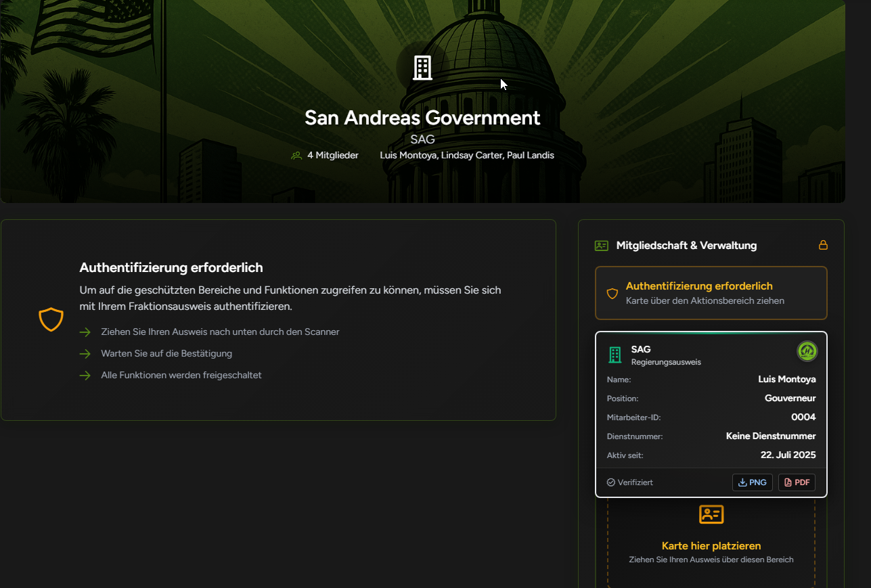Click the main 'Authentifizierung erforderlich' heading
The image size is (871, 588).
coord(171,267)
